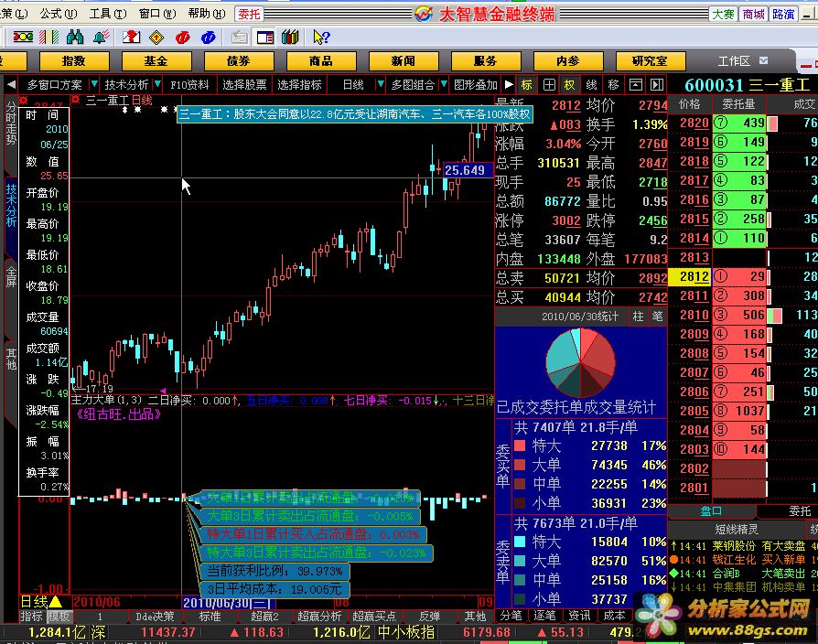Click the left arrow on chart toolbar
This screenshot has height=644, width=818.
[x=11, y=84]
